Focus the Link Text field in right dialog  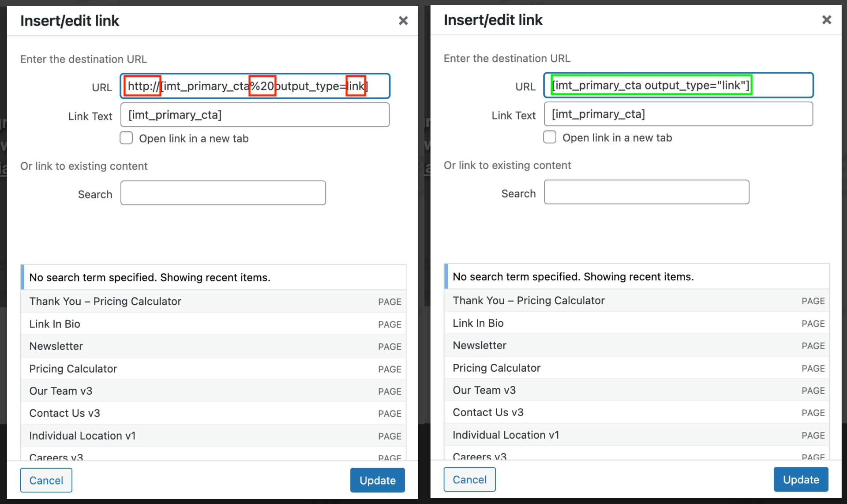[678, 114]
